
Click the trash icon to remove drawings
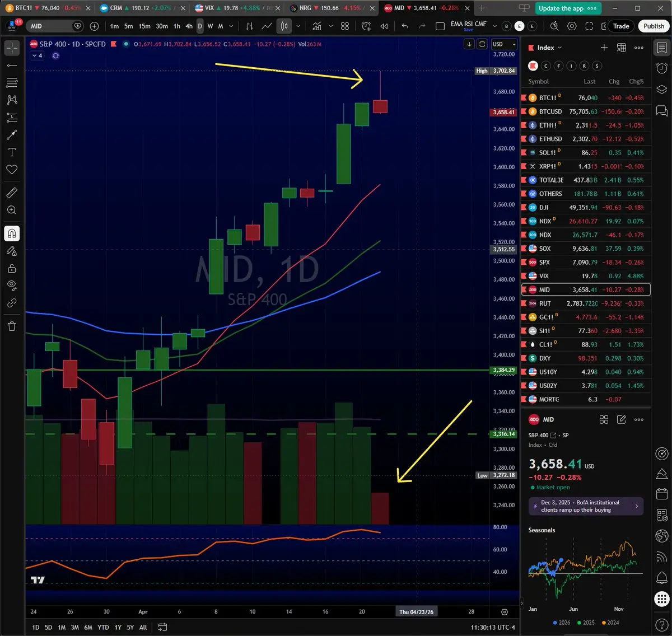12,326
